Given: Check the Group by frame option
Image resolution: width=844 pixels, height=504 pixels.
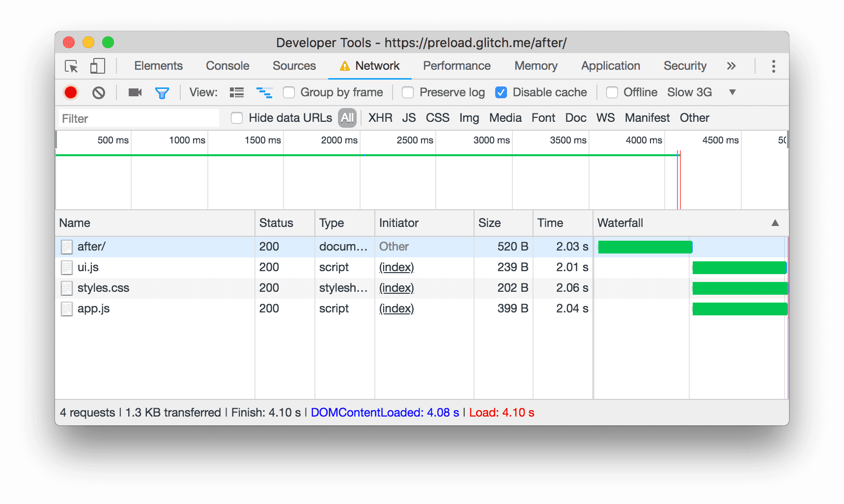Looking at the screenshot, I should pyautogui.click(x=289, y=92).
